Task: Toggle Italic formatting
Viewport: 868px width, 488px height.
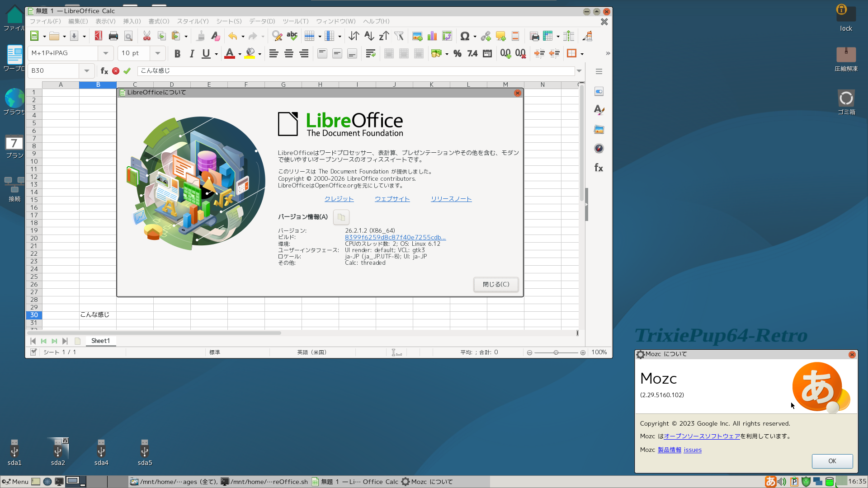Action: click(192, 53)
